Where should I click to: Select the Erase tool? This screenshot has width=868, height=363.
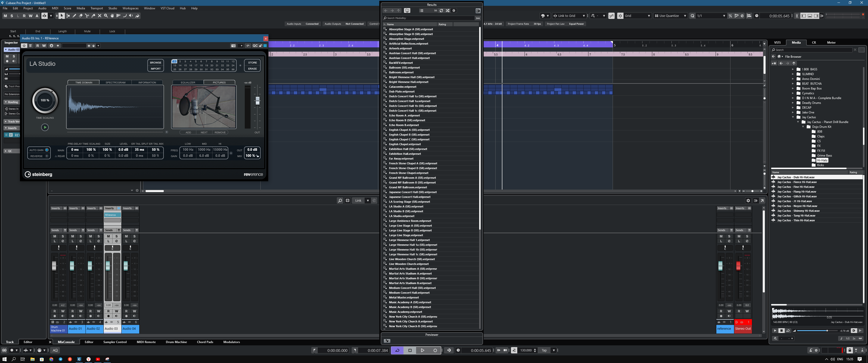[x=80, y=16]
